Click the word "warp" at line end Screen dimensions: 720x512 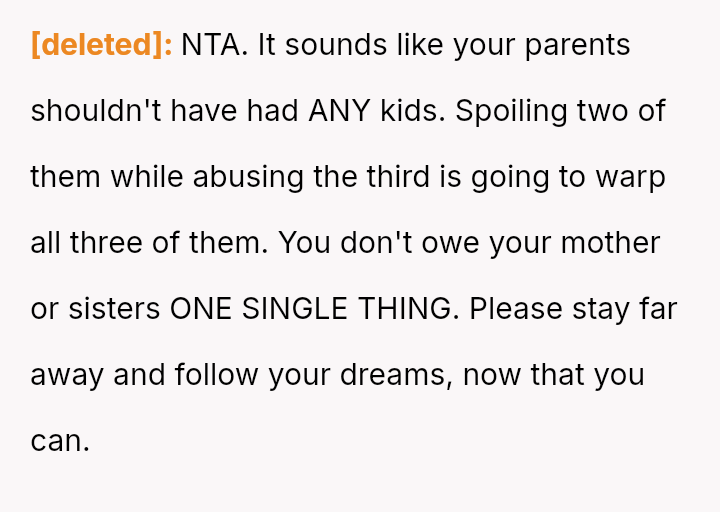click(632, 177)
